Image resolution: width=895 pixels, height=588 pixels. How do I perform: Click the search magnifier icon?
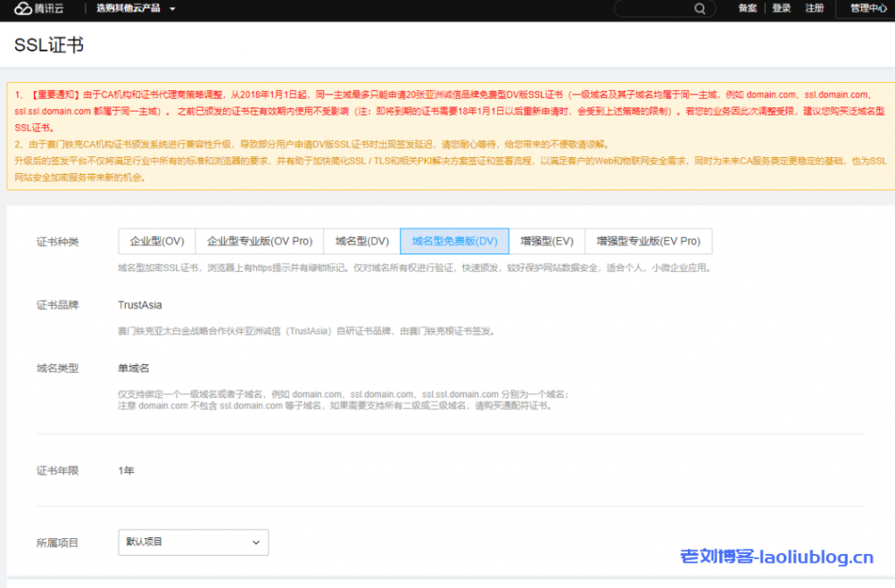(699, 9)
